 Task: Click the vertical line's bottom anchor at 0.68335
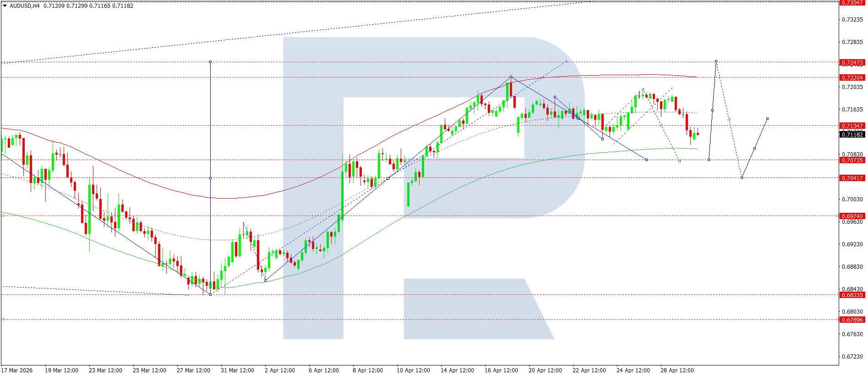tap(210, 294)
